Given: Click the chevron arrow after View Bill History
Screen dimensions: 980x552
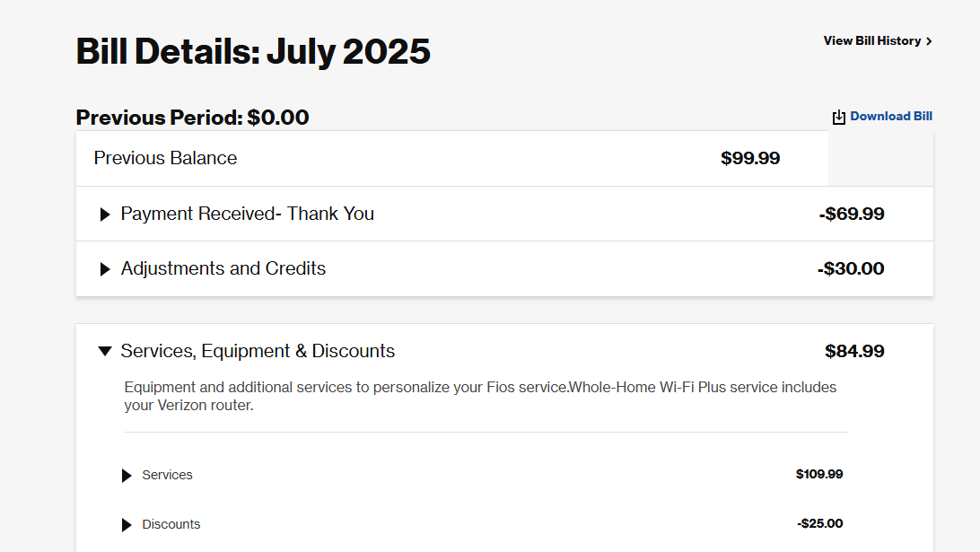Looking at the screenshot, I should coord(930,41).
